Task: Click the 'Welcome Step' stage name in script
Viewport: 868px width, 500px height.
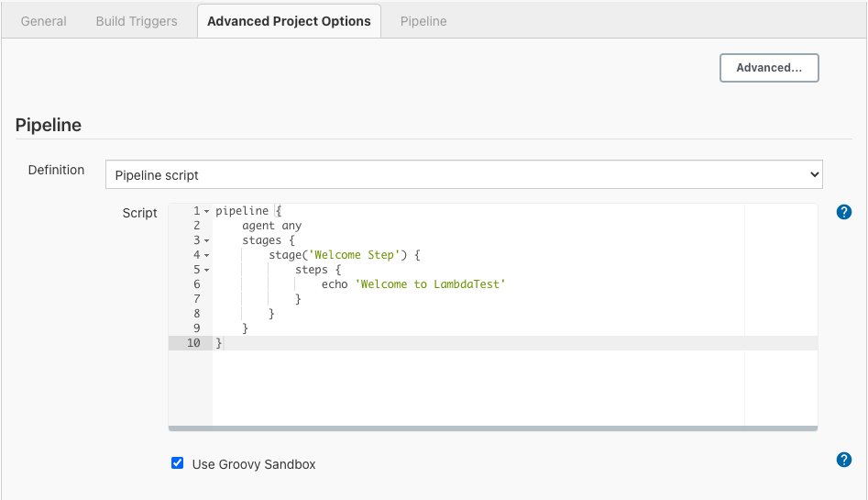Action: point(354,255)
